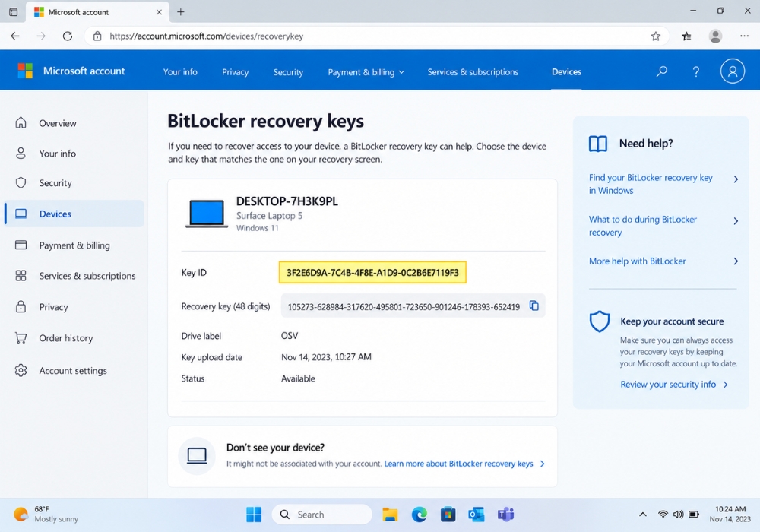Image resolution: width=760 pixels, height=532 pixels.
Task: Open the search magnifier in the blue header
Action: coord(662,71)
